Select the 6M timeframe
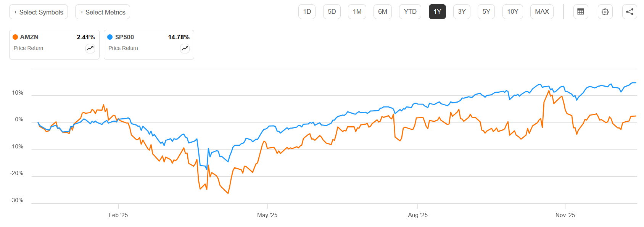 point(382,11)
